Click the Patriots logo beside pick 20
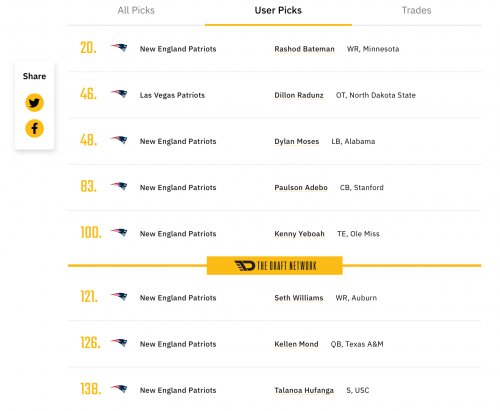 click(x=119, y=48)
